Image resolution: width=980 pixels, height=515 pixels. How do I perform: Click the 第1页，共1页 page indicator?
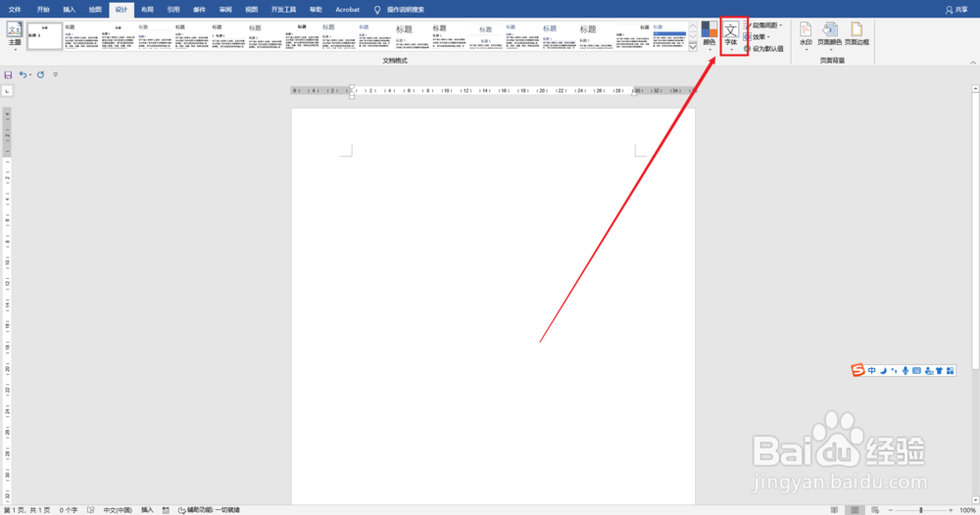click(x=26, y=510)
